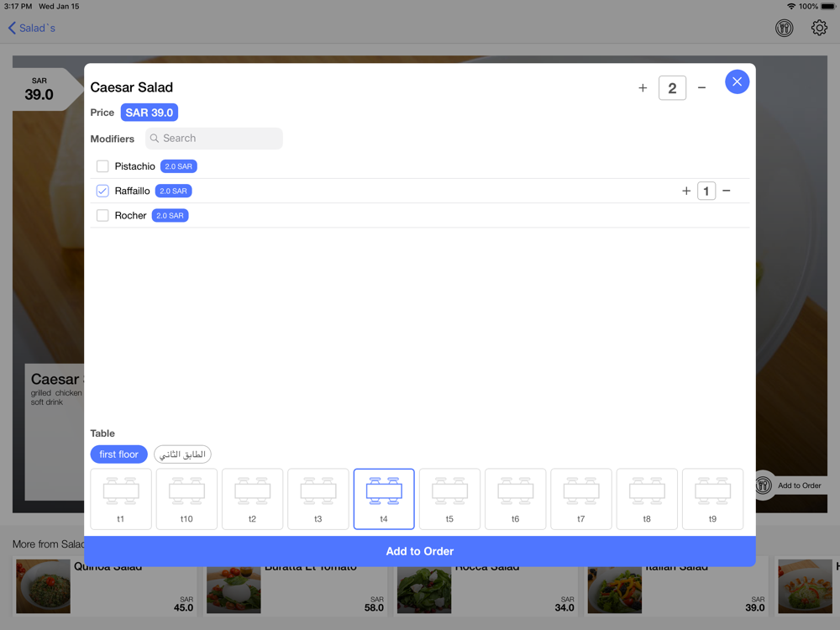
Task: Reduce the Raffaillo modifier count
Action: (727, 191)
